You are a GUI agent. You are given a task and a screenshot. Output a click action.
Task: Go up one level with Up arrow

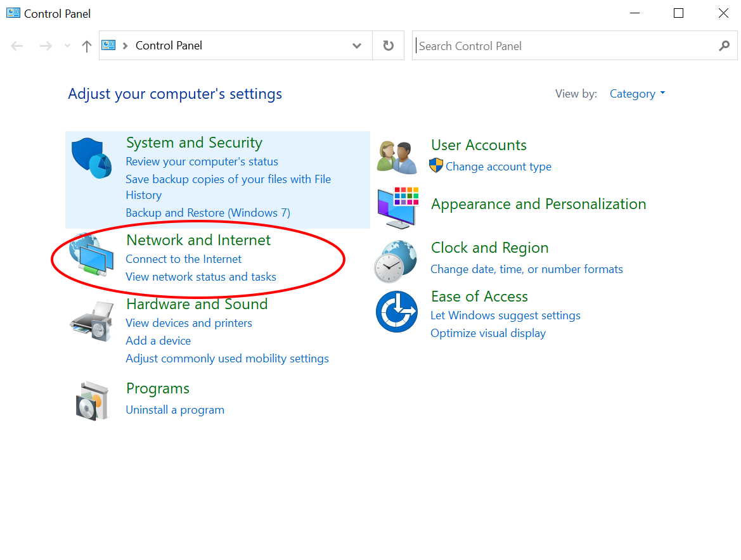point(87,46)
